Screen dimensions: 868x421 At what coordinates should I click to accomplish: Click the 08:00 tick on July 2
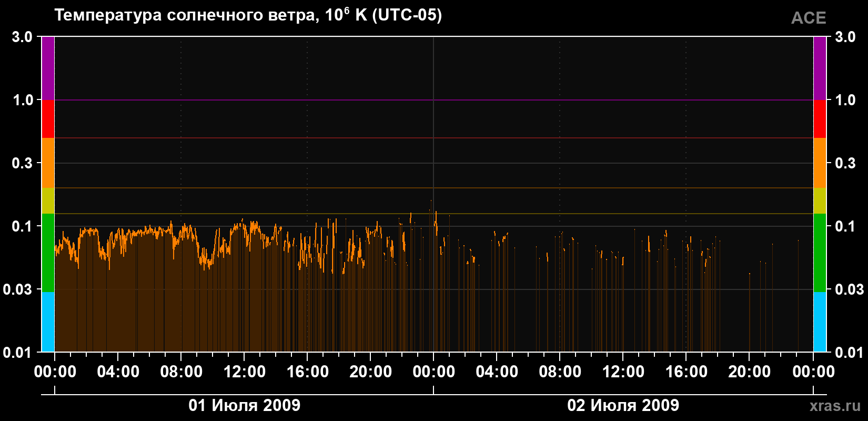560,372
